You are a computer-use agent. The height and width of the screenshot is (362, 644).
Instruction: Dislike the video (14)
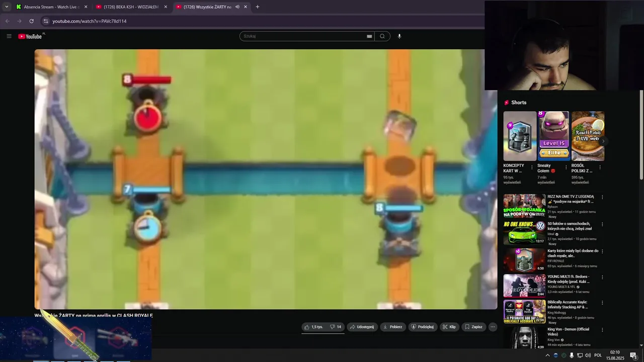336,327
